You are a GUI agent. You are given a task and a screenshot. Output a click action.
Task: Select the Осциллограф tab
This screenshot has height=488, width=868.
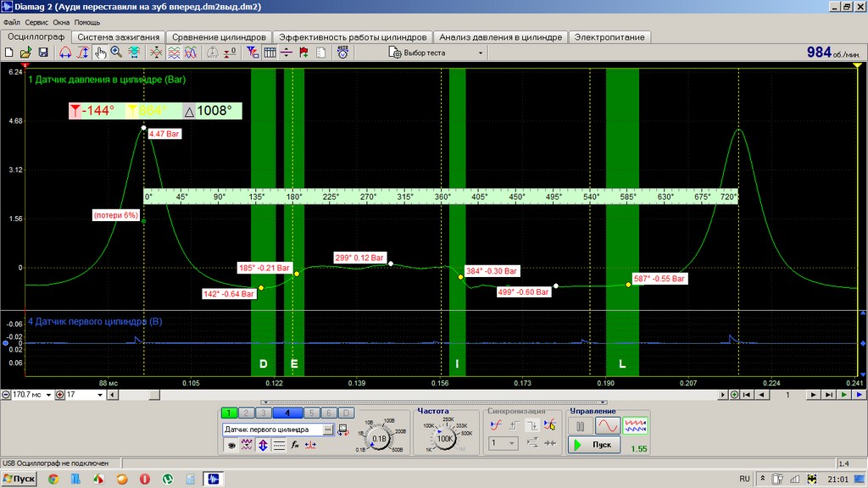36,36
